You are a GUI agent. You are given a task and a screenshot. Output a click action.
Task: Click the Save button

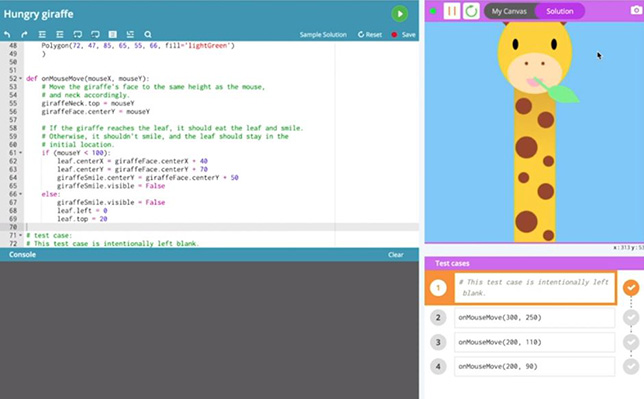(x=408, y=35)
